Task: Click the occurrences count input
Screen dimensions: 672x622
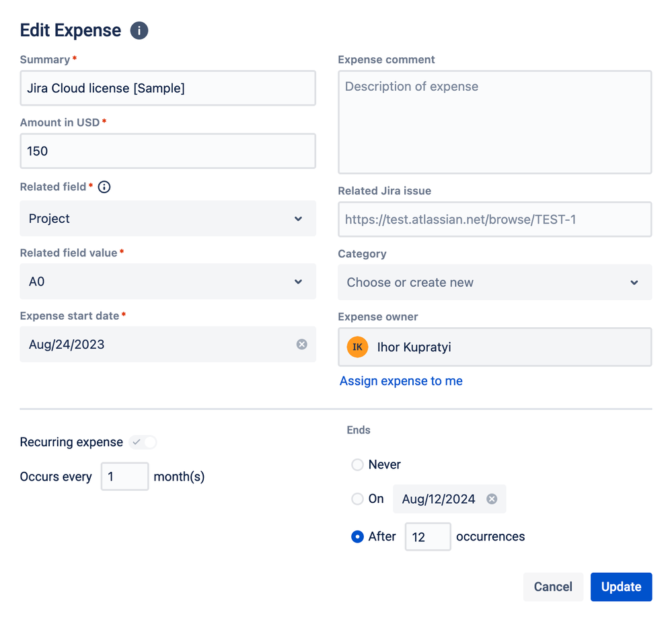Action: (428, 537)
